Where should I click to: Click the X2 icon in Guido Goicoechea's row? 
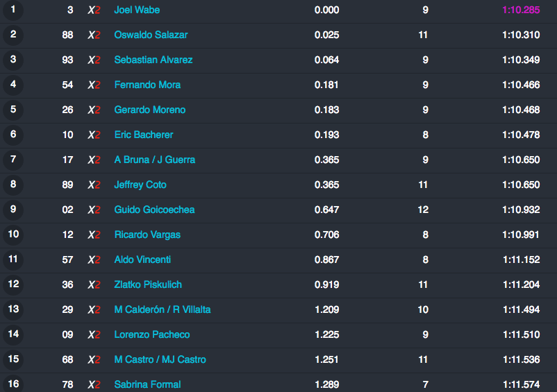click(94, 210)
